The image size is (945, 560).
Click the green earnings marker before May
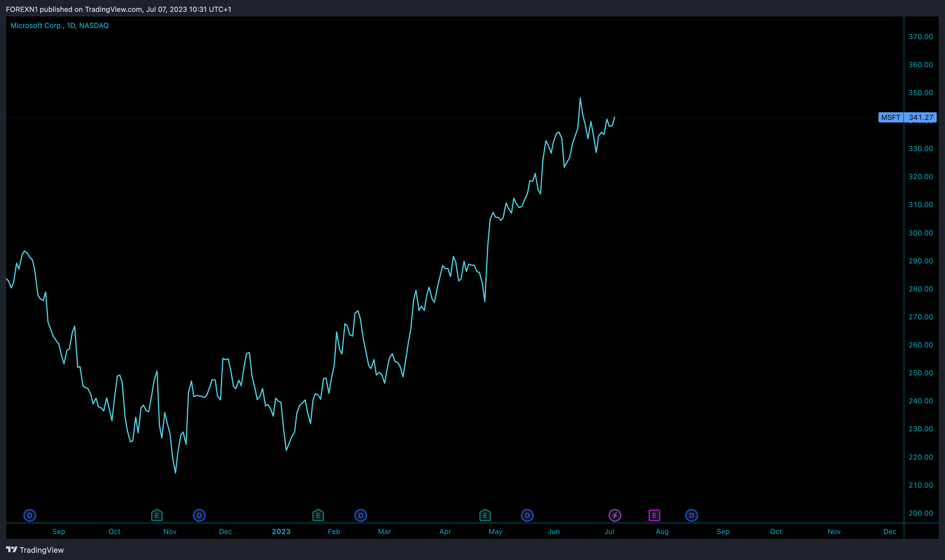click(485, 515)
